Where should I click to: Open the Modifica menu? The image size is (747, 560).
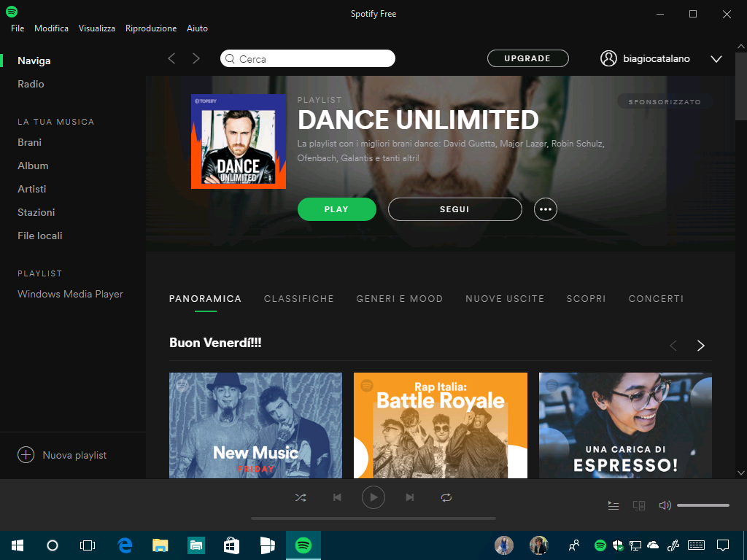click(x=52, y=28)
